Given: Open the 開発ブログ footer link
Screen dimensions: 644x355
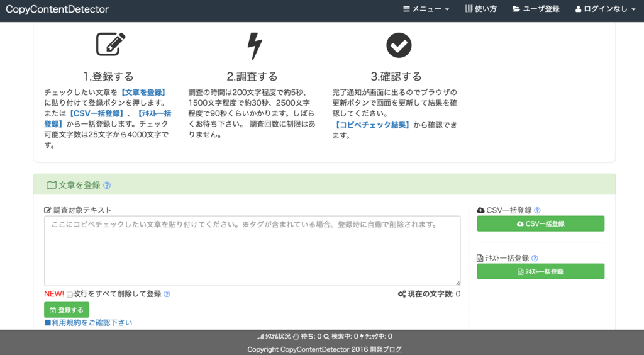Looking at the screenshot, I should pyautogui.click(x=386, y=350).
